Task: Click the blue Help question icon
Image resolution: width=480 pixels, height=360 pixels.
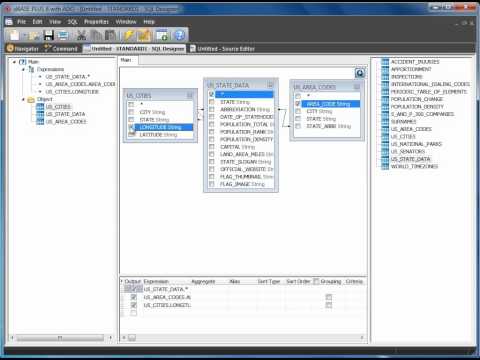Action: tap(179, 35)
